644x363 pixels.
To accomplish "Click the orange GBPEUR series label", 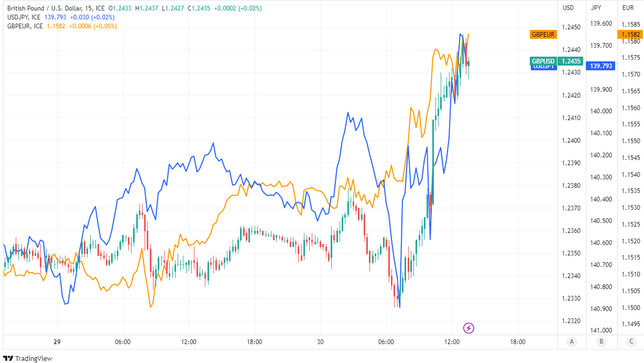I will pos(543,35).
